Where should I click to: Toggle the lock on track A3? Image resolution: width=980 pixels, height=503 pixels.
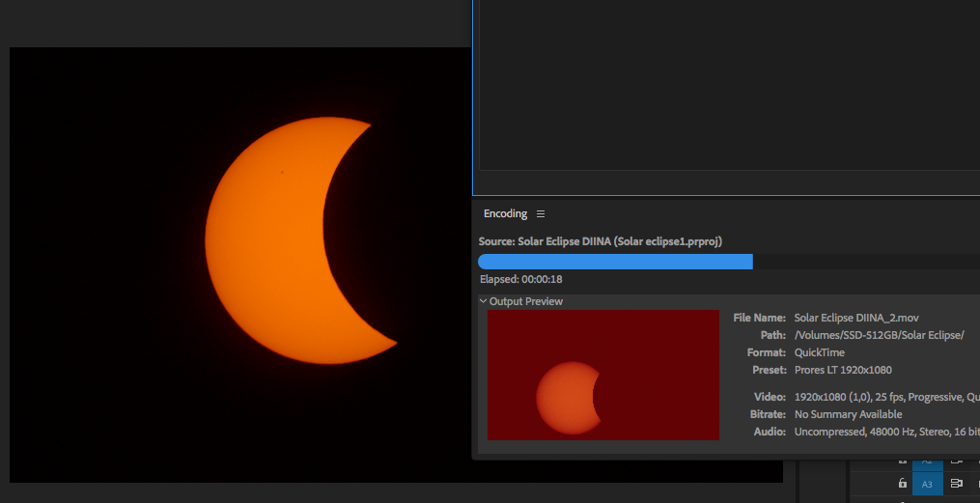(902, 483)
